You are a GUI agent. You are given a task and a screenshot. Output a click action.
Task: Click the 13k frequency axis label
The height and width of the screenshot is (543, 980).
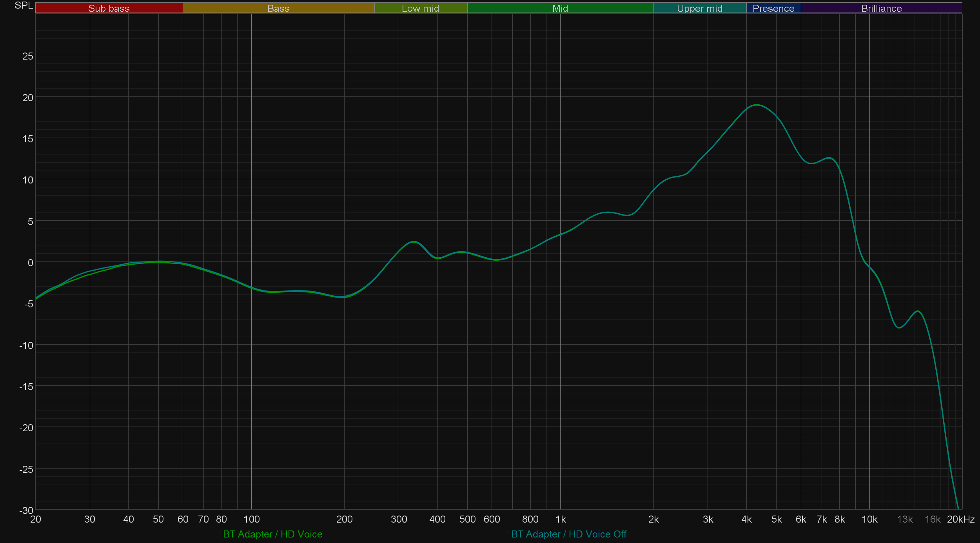click(x=905, y=519)
